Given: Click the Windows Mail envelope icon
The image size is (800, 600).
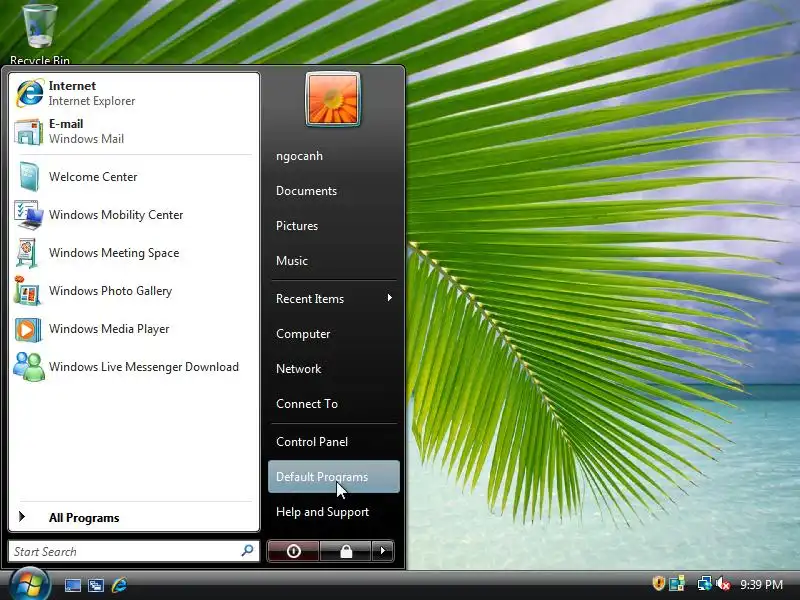Looking at the screenshot, I should (x=28, y=132).
